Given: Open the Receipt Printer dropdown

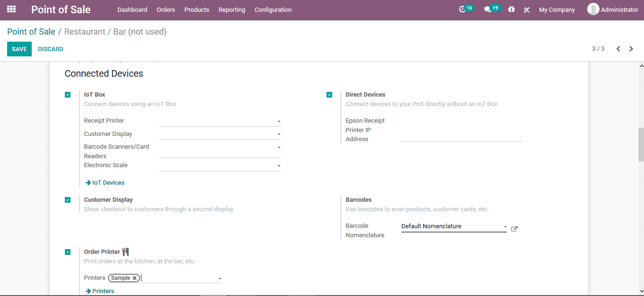Looking at the screenshot, I should point(279,121).
